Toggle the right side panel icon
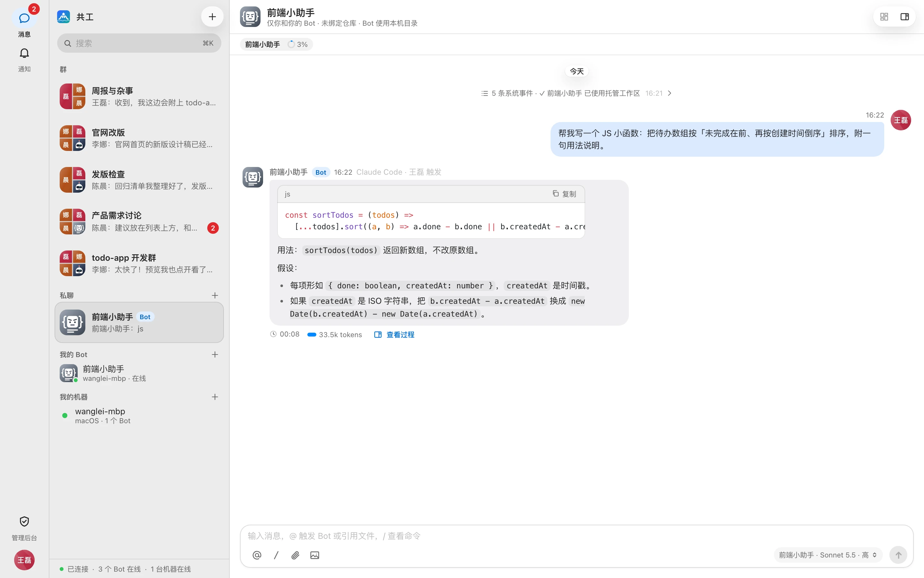 point(904,16)
